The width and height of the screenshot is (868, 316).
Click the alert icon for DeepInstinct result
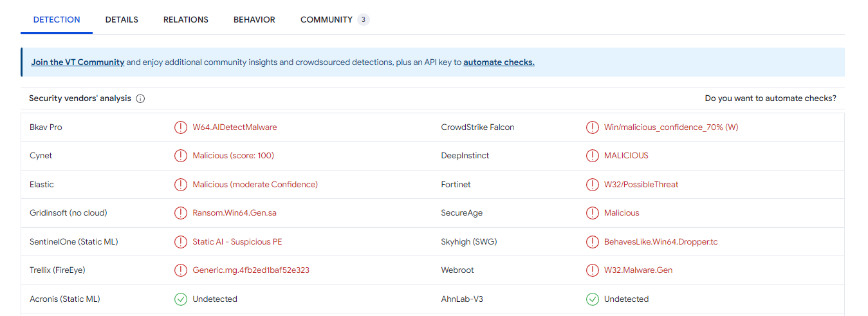coord(592,156)
